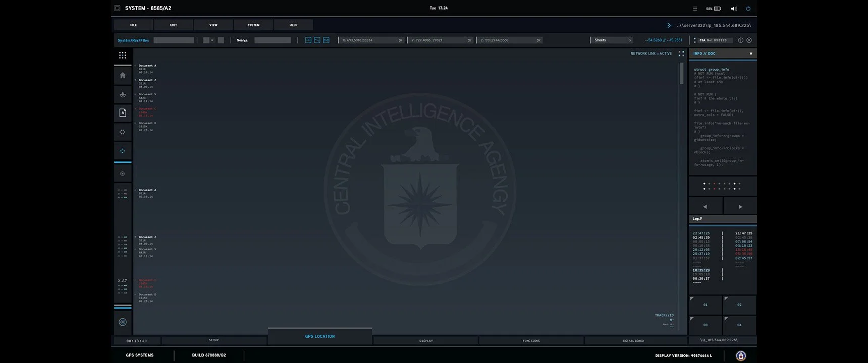Switch to the DISPLAY tab
The height and width of the screenshot is (363, 868).
pos(426,341)
